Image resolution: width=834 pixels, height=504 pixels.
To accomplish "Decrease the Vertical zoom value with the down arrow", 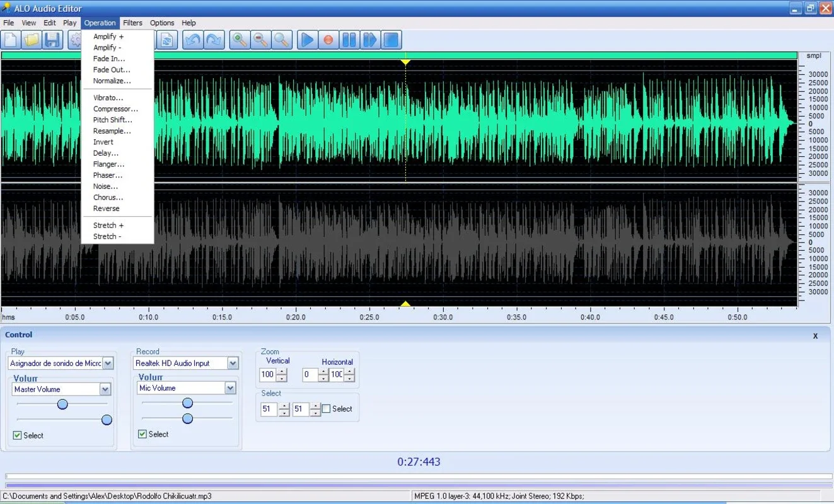I will [x=282, y=378].
